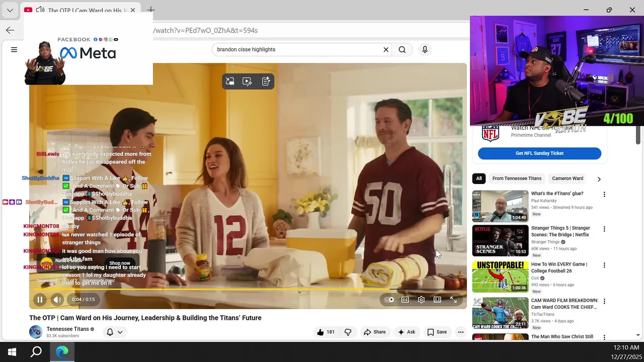Open the Tennessee Titans channel name link

pos(67,329)
